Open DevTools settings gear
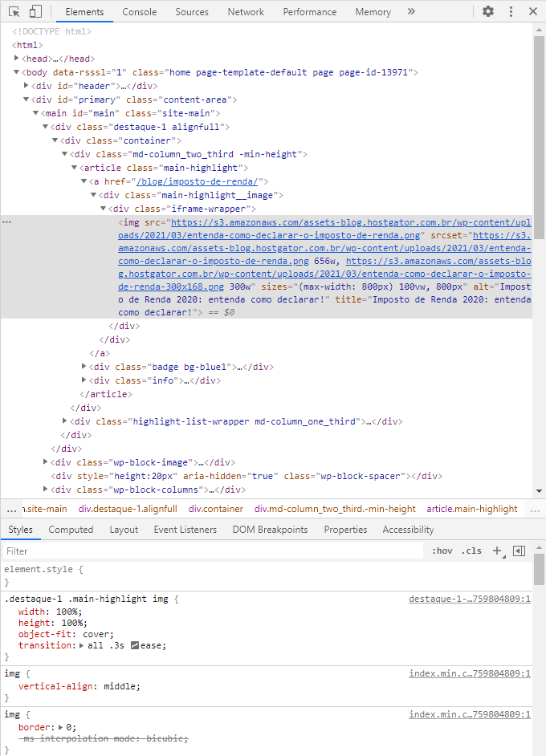This screenshot has width=546, height=756. (488, 12)
